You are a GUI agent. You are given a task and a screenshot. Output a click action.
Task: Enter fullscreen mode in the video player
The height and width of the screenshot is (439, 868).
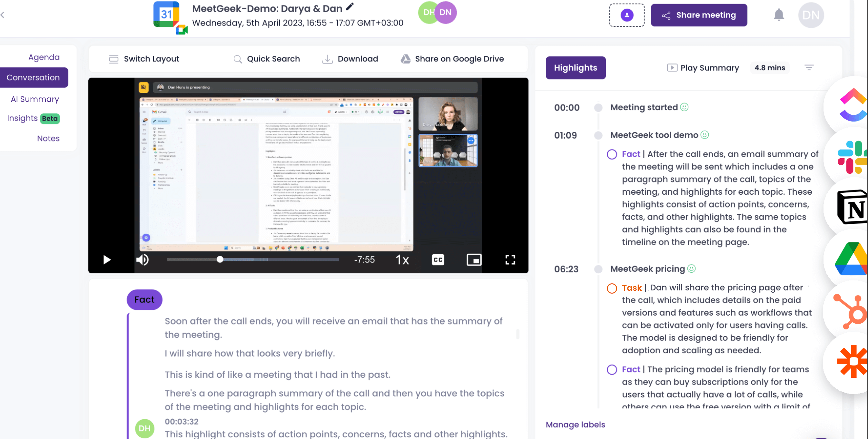point(510,260)
